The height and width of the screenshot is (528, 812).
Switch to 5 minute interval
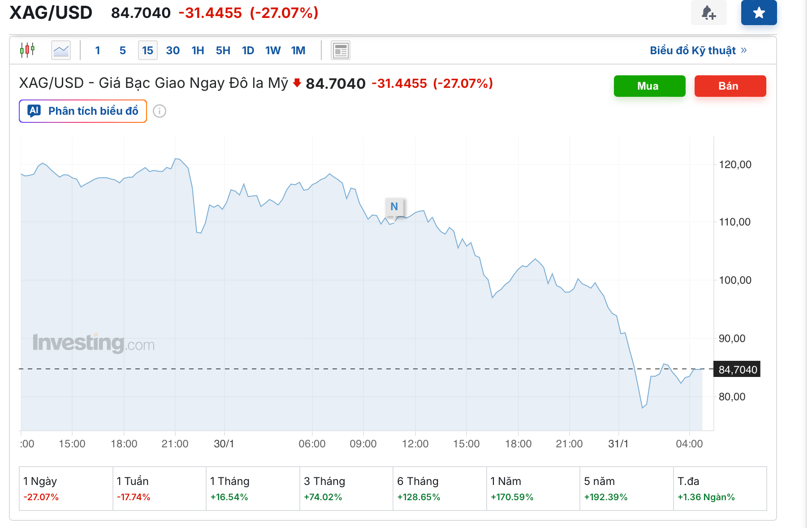tap(122, 50)
